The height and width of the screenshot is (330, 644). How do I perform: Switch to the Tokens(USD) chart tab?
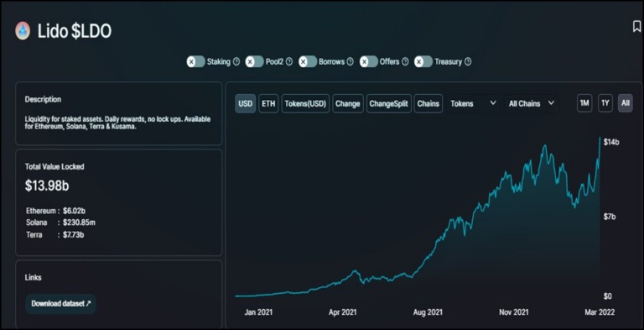point(305,103)
